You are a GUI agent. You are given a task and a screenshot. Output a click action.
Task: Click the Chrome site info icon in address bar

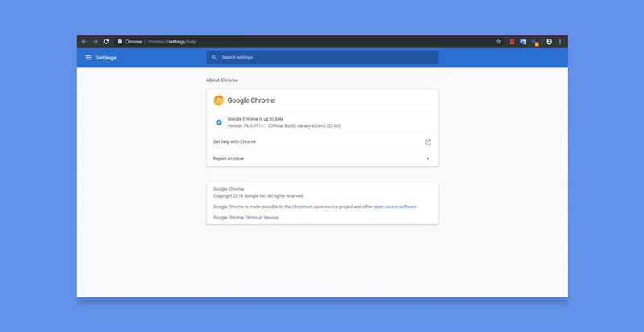coord(119,42)
